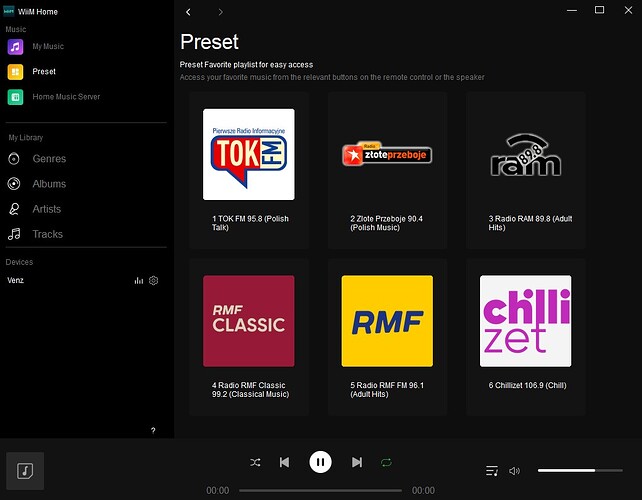
Task: Open My Music purple note icon
Action: click(15, 47)
